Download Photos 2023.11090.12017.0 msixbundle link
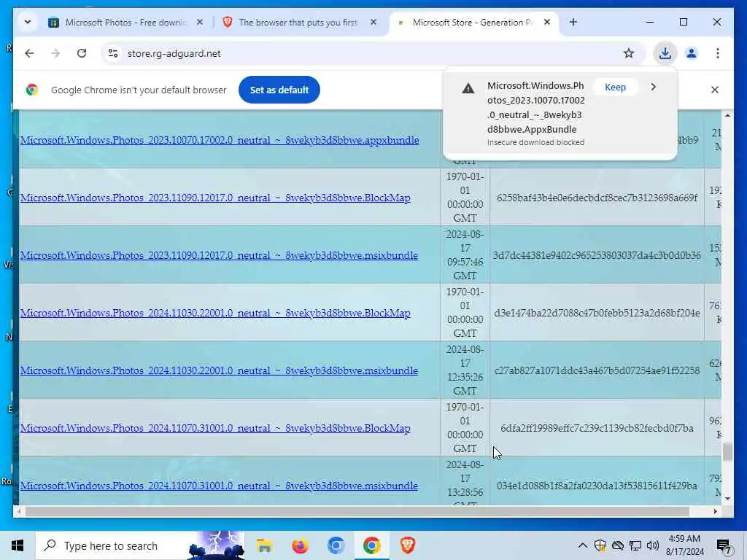The image size is (747, 560). (x=219, y=255)
